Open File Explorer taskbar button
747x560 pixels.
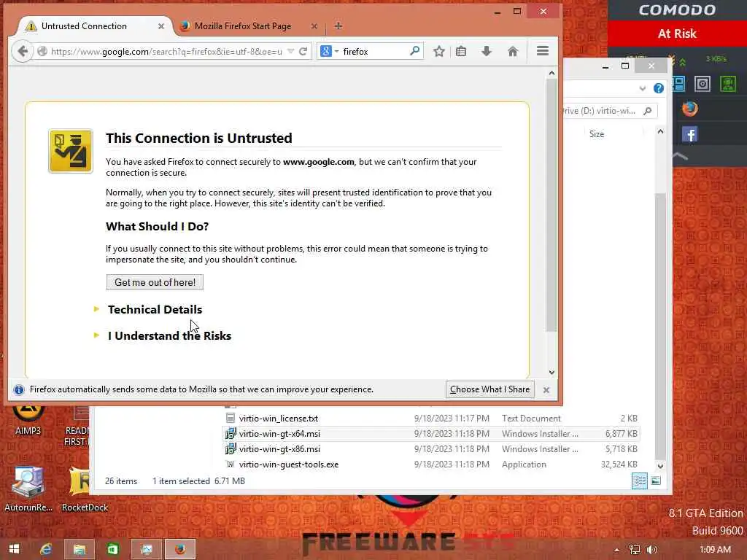(79, 549)
